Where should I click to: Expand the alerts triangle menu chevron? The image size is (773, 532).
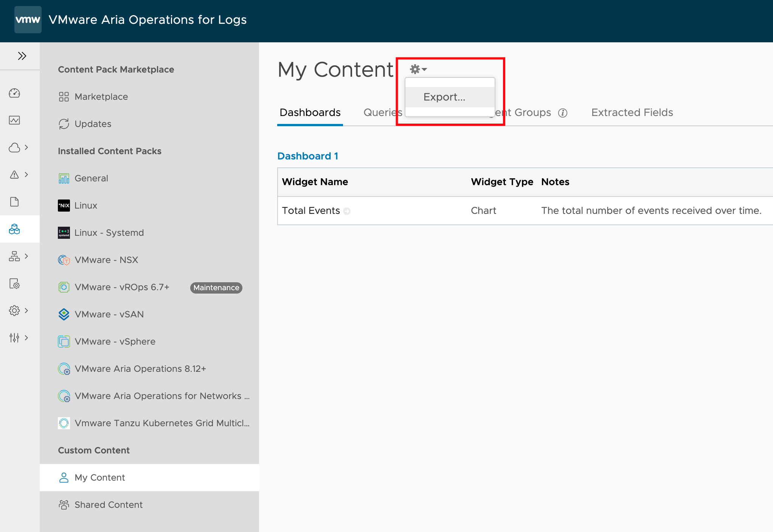(26, 175)
